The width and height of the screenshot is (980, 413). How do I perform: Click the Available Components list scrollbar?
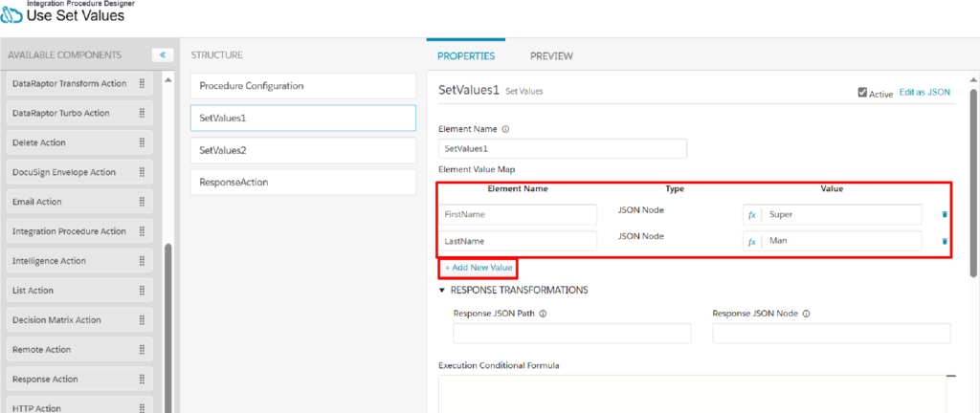pyautogui.click(x=167, y=328)
